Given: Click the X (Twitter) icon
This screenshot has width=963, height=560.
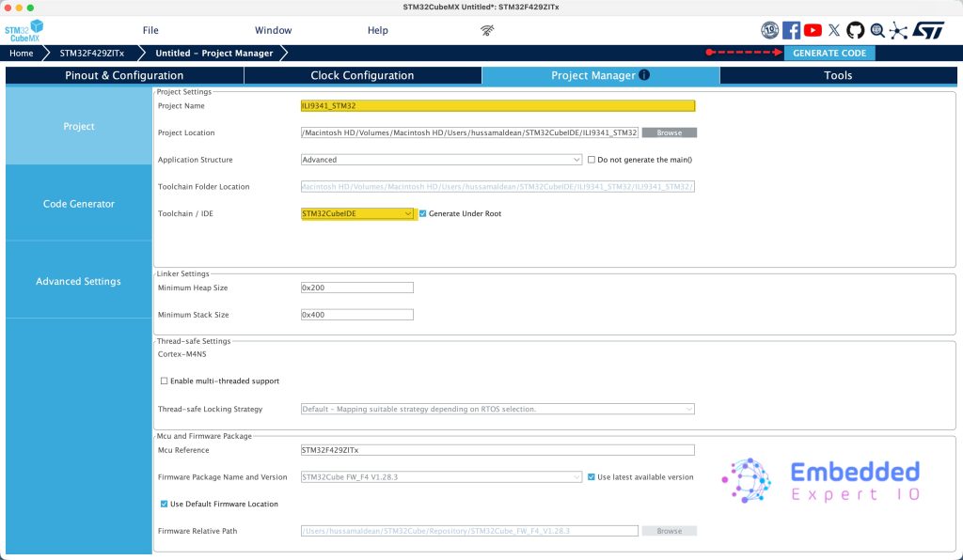Looking at the screenshot, I should point(834,30).
